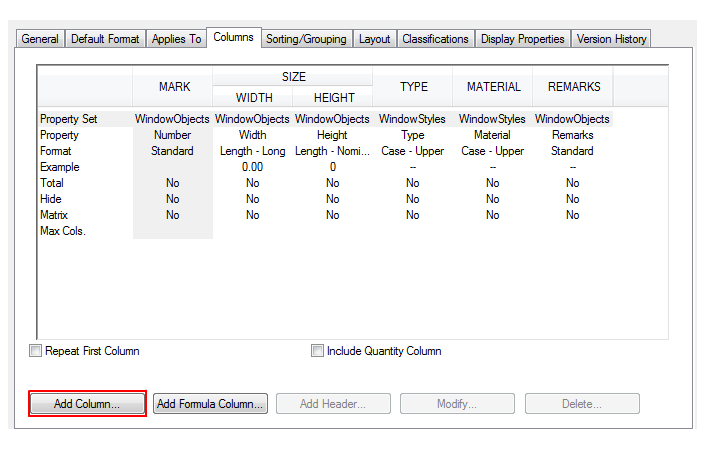Open the Classifications tab

[x=435, y=39]
